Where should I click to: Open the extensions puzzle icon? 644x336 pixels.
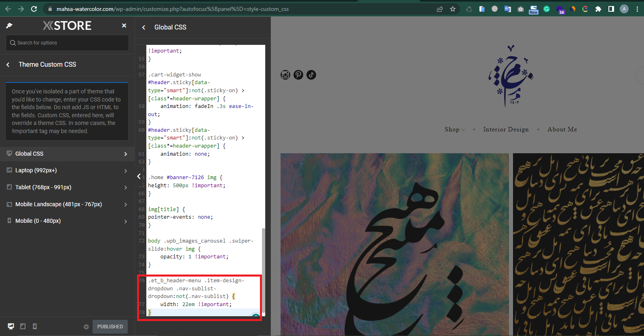click(598, 9)
